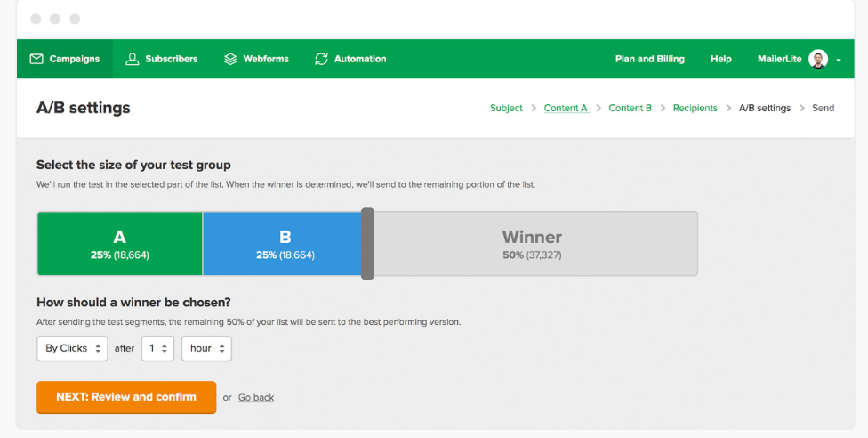
Task: Click the Webforms layers icon
Action: (230, 59)
